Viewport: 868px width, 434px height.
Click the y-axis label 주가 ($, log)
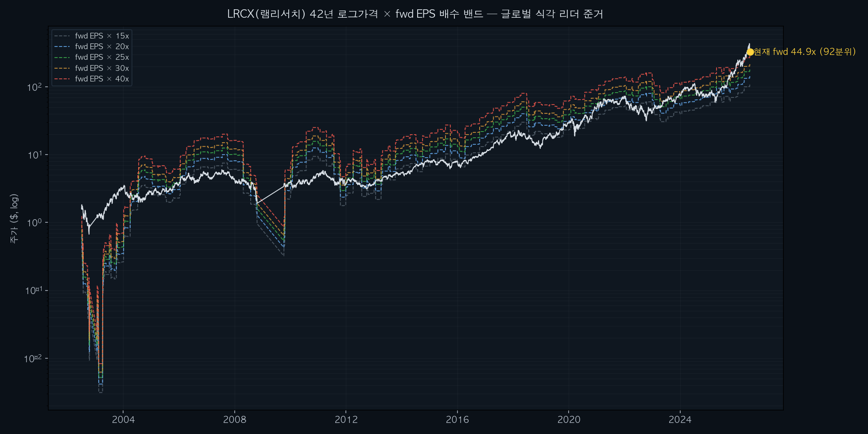(15, 218)
